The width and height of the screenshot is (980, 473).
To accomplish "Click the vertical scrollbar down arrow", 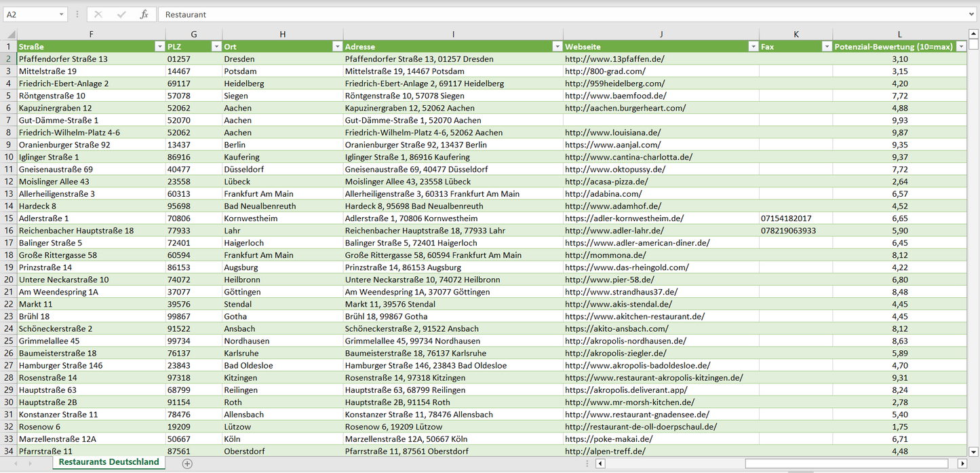I will (974, 451).
